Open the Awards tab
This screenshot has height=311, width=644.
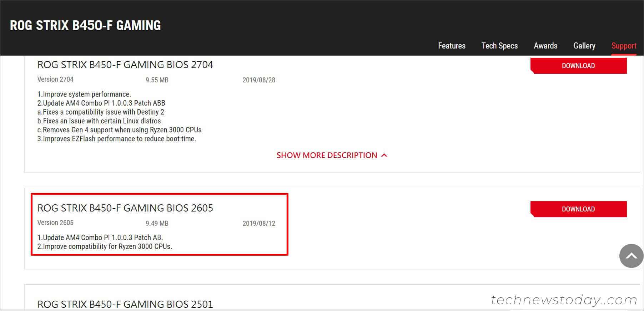point(545,46)
